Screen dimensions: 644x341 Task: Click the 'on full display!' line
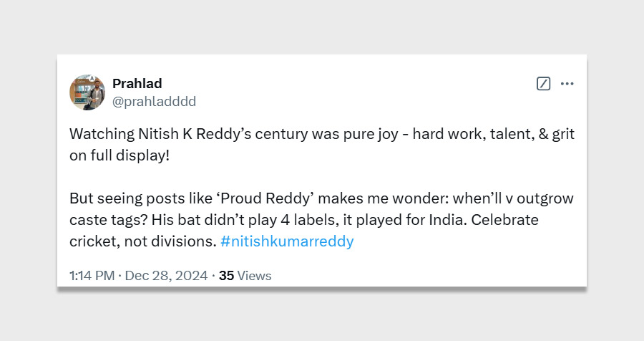click(119, 155)
